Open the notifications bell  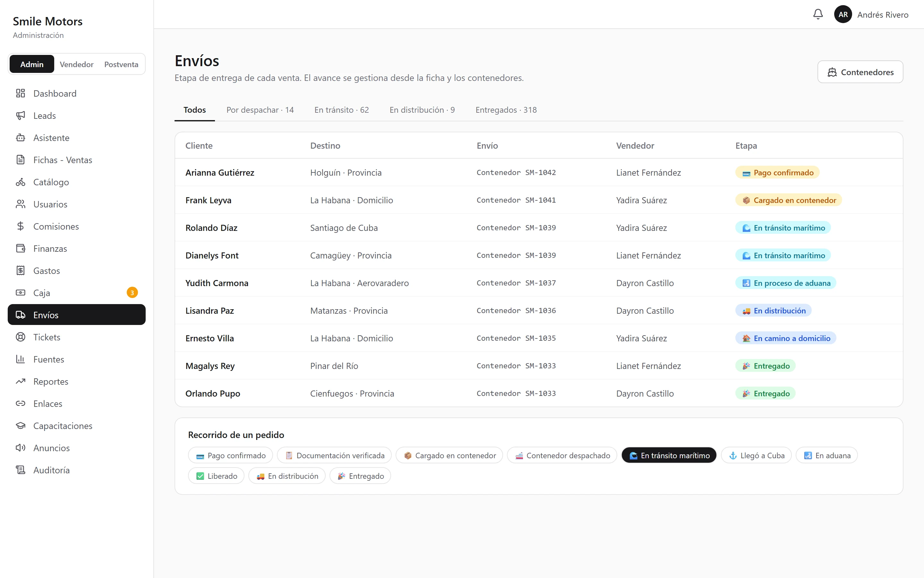coord(817,14)
